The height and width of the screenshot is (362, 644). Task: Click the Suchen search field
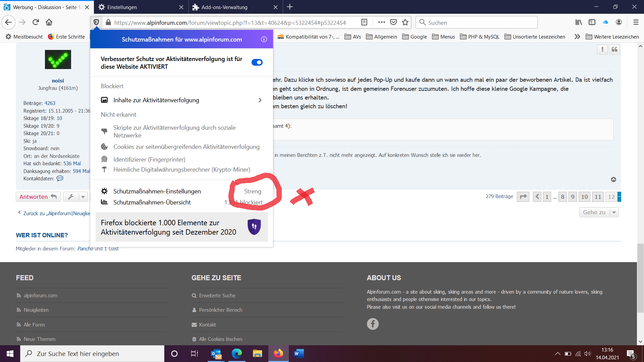tap(476, 22)
